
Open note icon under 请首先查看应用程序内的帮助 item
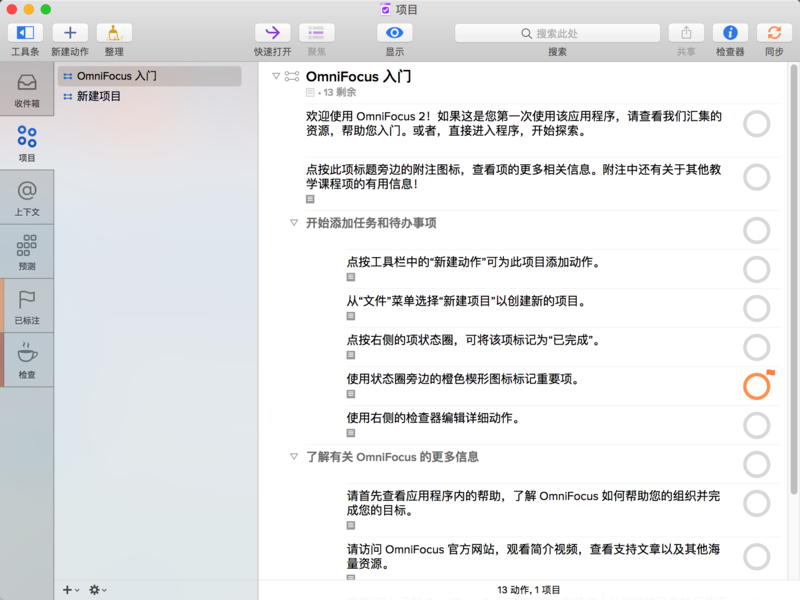coord(351,526)
